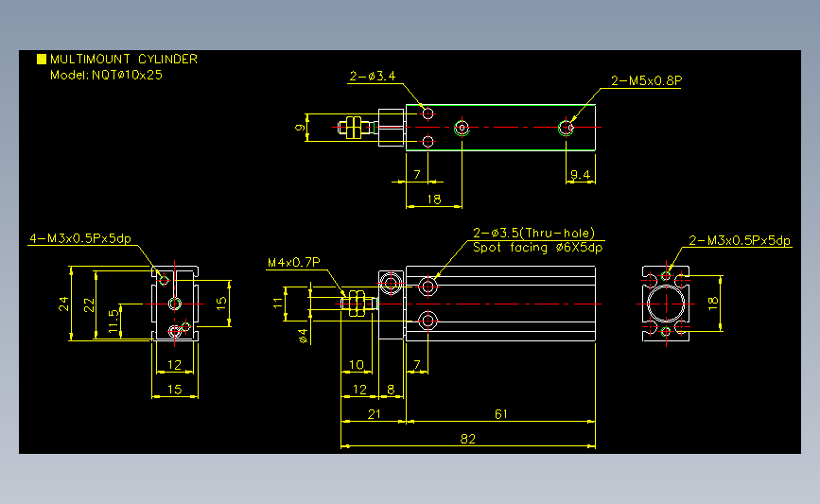Select the 10 dimension value
The height and width of the screenshot is (504, 820).
pos(357,365)
